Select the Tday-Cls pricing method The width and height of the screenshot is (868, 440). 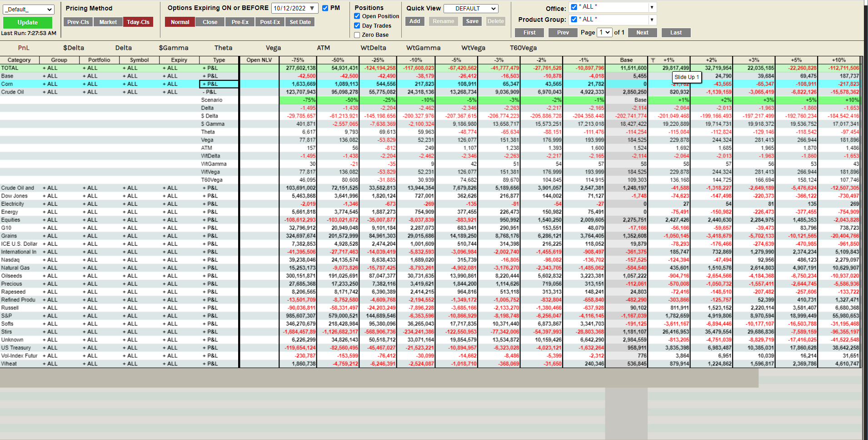click(138, 22)
